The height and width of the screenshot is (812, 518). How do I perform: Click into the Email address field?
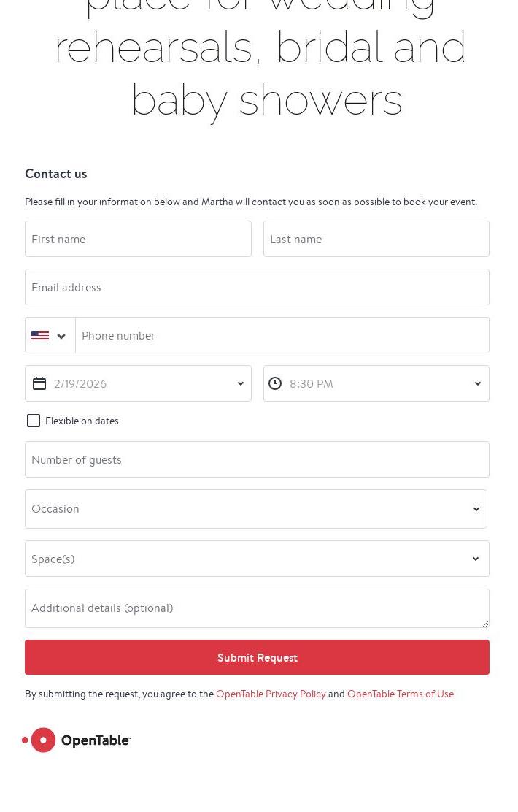(257, 288)
